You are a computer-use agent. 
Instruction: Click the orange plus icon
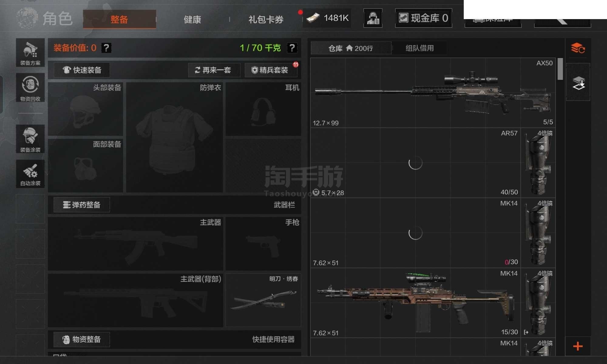coord(578,346)
